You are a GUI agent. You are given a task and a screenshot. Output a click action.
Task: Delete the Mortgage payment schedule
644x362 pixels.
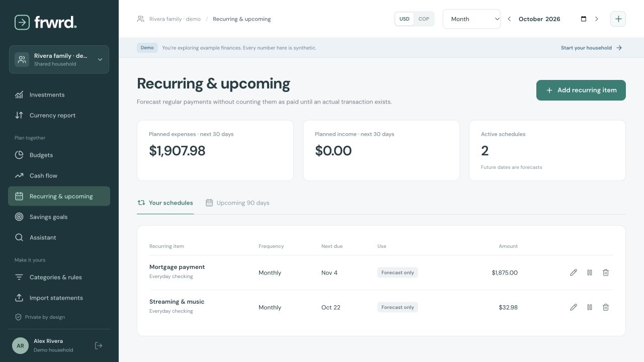(606, 273)
